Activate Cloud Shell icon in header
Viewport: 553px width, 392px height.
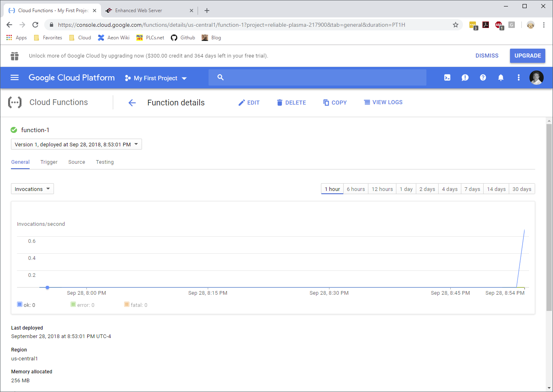click(x=447, y=77)
